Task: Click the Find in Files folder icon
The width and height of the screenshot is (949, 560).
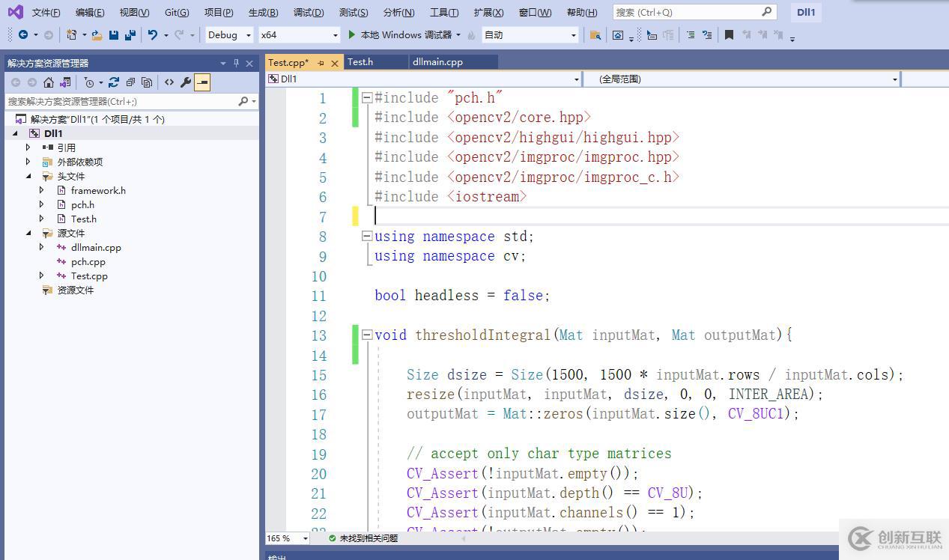Action: click(595, 35)
